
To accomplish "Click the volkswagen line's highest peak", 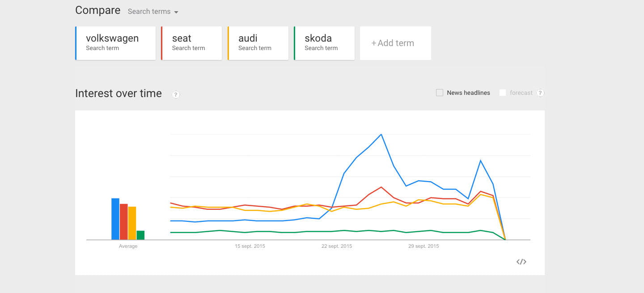I will [x=381, y=134].
